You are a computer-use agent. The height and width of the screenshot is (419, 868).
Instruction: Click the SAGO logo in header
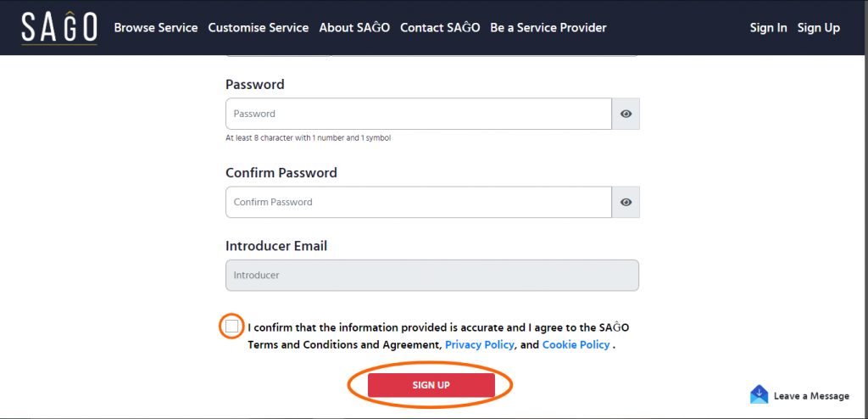[59, 28]
